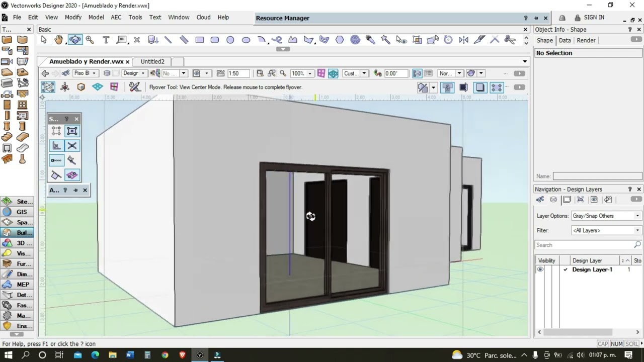Select the Rounded Rectangle tool

pyautogui.click(x=215, y=40)
